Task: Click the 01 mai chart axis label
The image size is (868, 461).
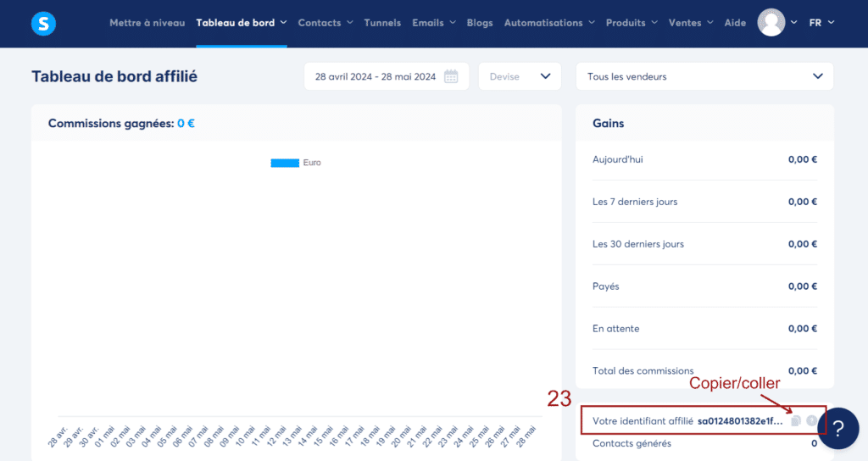Action: pos(104,436)
